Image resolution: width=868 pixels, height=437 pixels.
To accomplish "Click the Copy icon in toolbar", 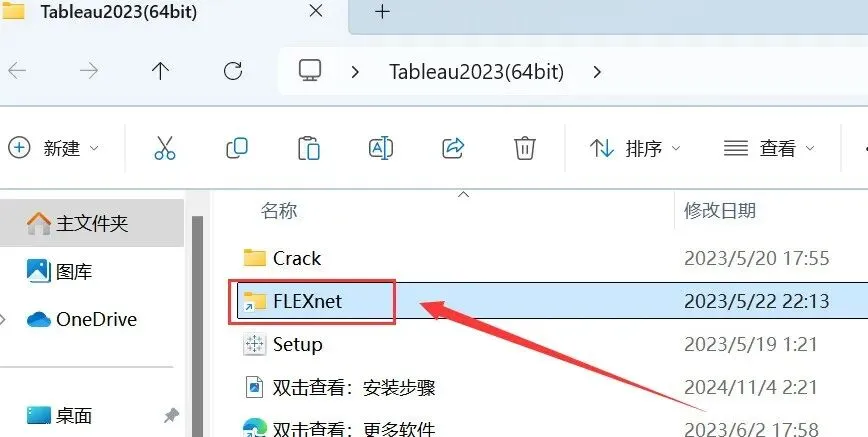I will click(x=237, y=148).
